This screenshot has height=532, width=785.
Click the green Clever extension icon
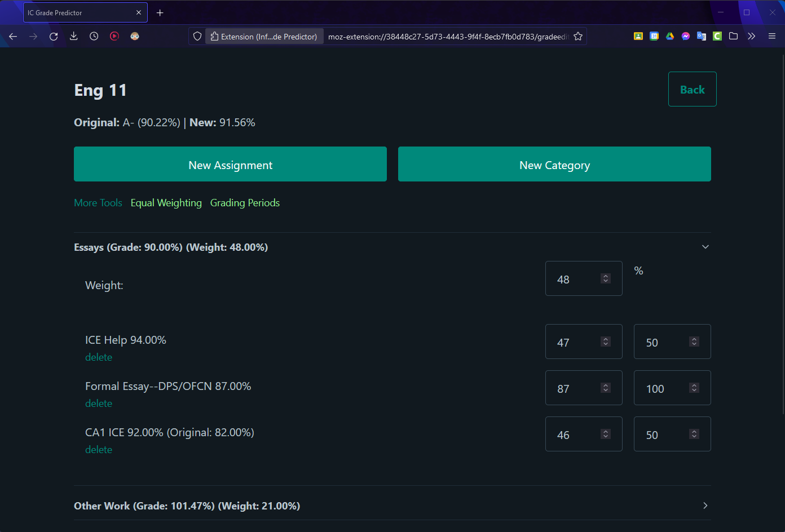[717, 36]
